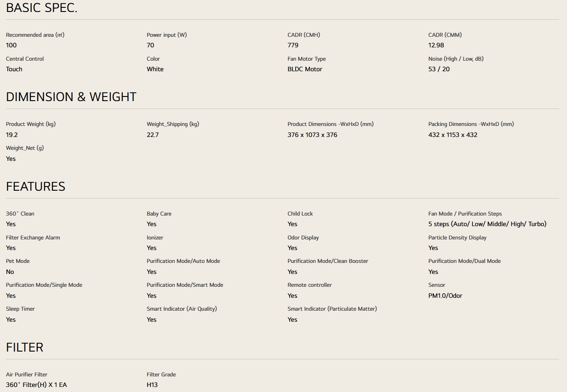The image size is (567, 392).
Task: Click the noise value 53 / 20
Action: [x=439, y=69]
